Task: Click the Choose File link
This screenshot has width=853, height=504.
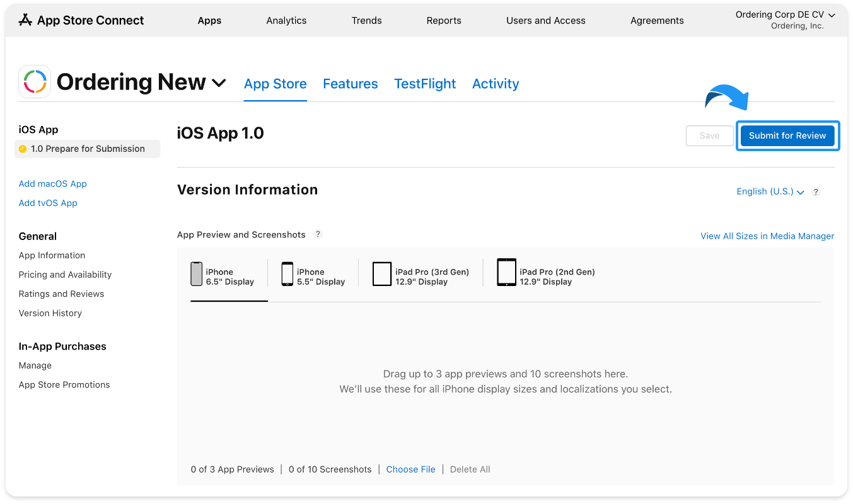Action: (x=411, y=469)
